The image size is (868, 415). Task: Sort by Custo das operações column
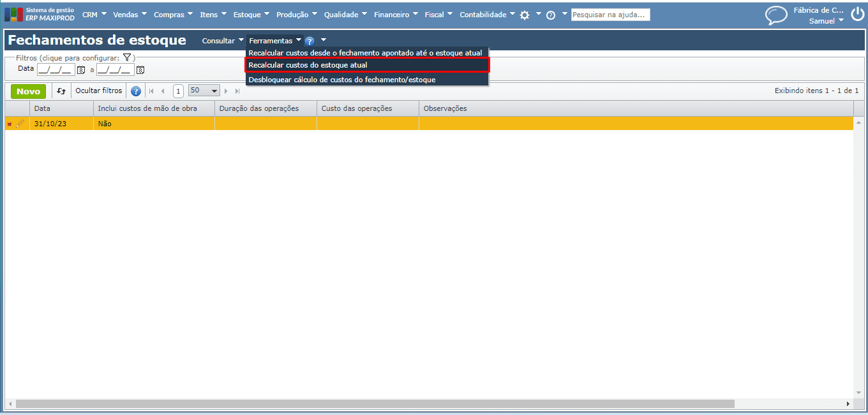point(368,108)
